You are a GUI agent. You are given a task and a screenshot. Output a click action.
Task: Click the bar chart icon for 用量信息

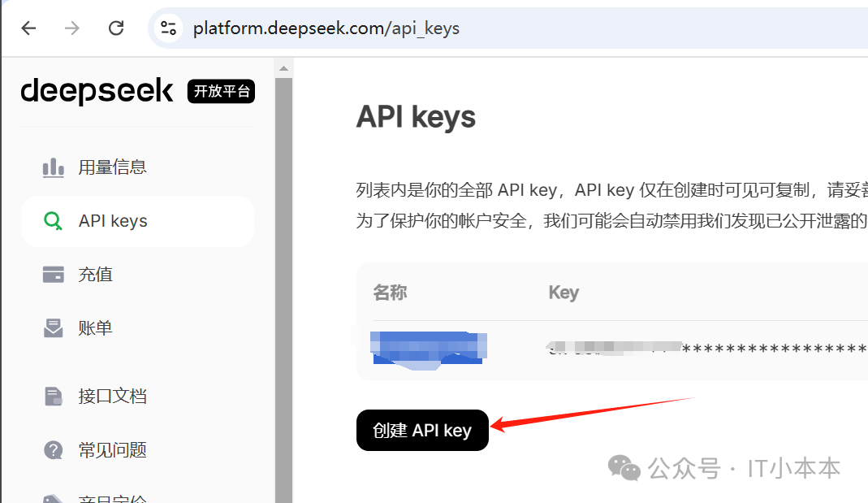[x=53, y=167]
